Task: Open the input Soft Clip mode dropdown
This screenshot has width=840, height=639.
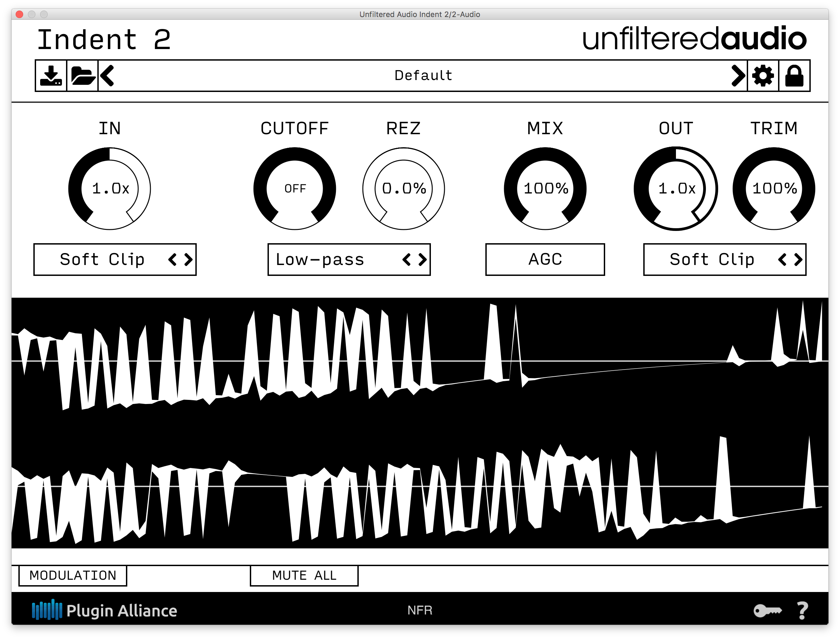Action: point(115,260)
